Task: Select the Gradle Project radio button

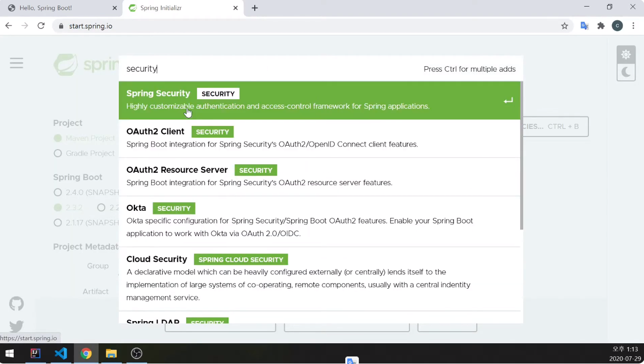Action: pyautogui.click(x=58, y=153)
